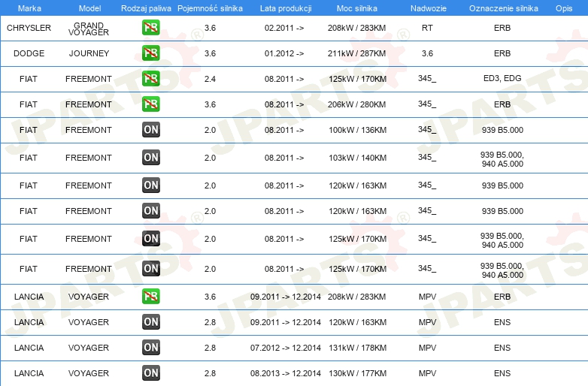Screen dimensions: 588x386
Task: Click the petrol icon for Lancia Voyager 3.6
Action: coord(150,296)
